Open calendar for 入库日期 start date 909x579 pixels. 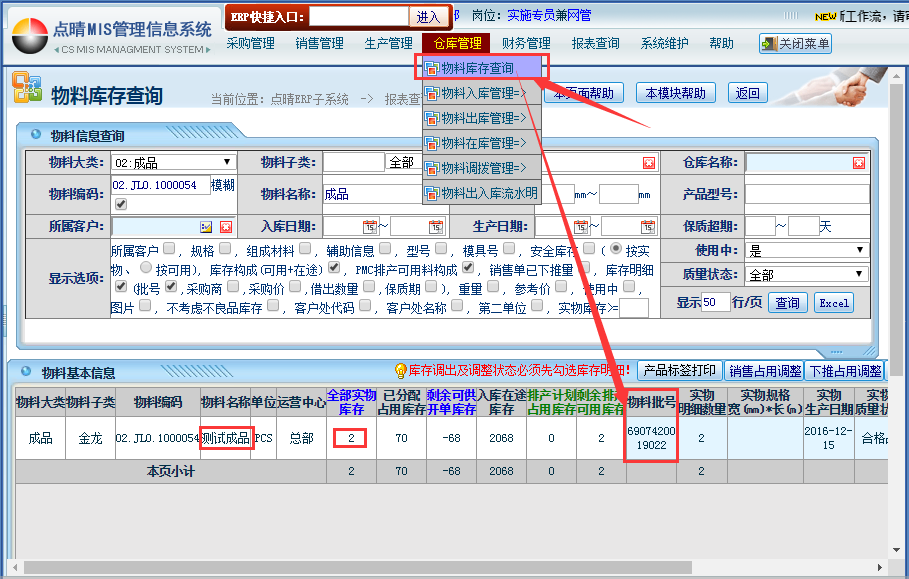click(369, 227)
